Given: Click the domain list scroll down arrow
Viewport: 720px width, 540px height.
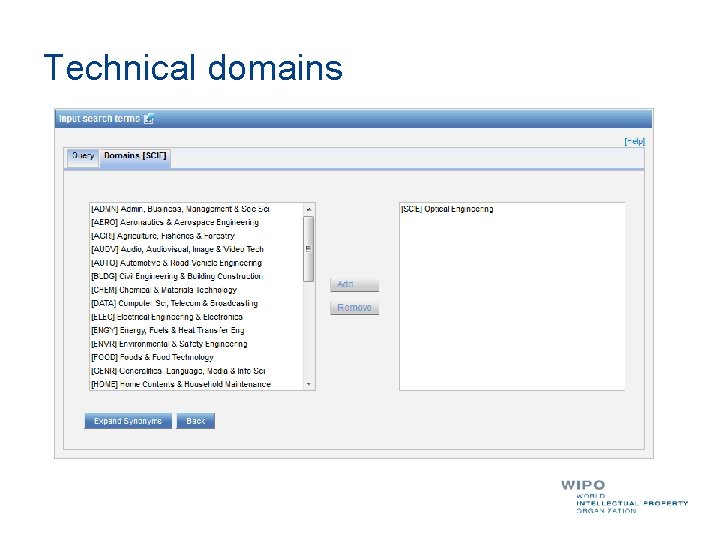Looking at the screenshot, I should click(x=309, y=384).
